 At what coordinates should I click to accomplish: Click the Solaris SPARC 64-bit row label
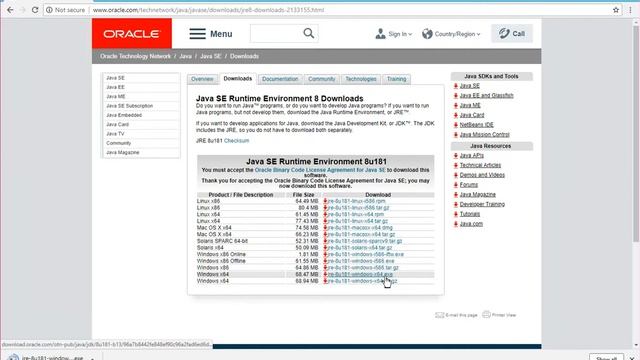[222, 241]
